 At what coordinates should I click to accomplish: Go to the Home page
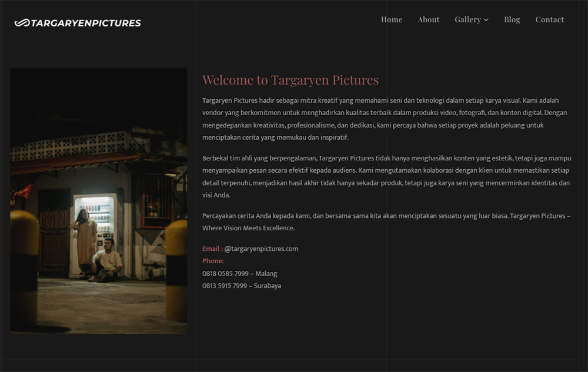[392, 19]
